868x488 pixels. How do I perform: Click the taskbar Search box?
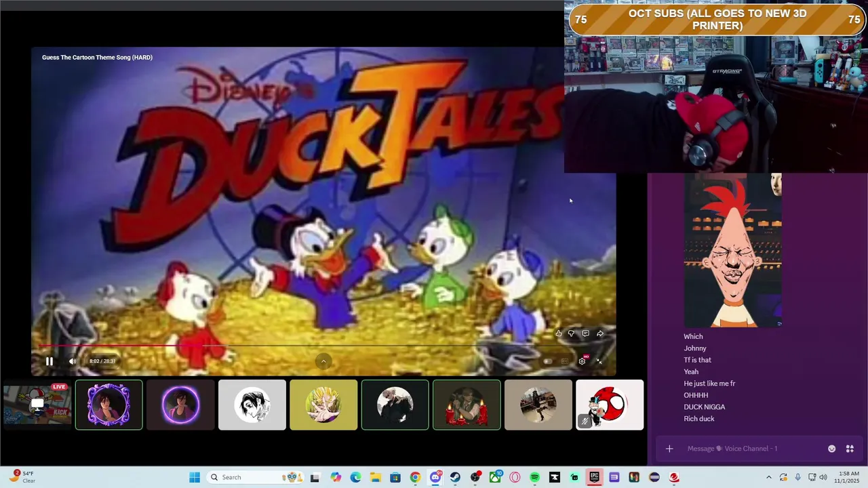point(255,477)
